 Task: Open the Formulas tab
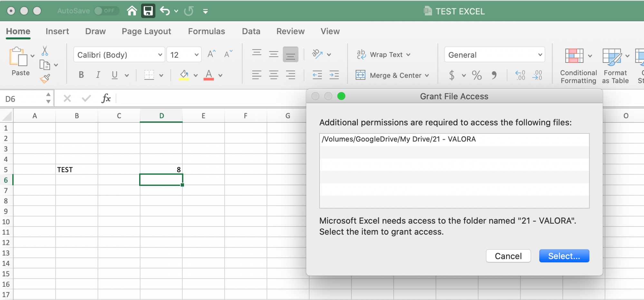(207, 31)
